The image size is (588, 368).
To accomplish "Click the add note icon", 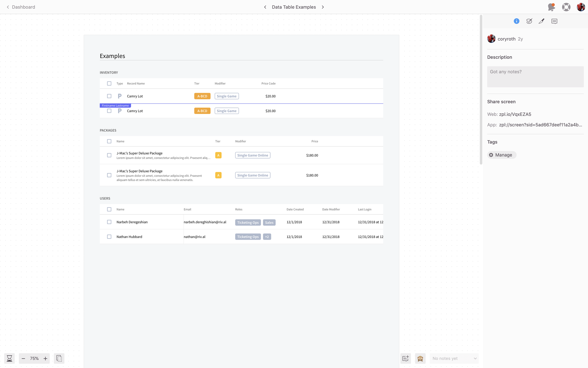I will pos(405,358).
